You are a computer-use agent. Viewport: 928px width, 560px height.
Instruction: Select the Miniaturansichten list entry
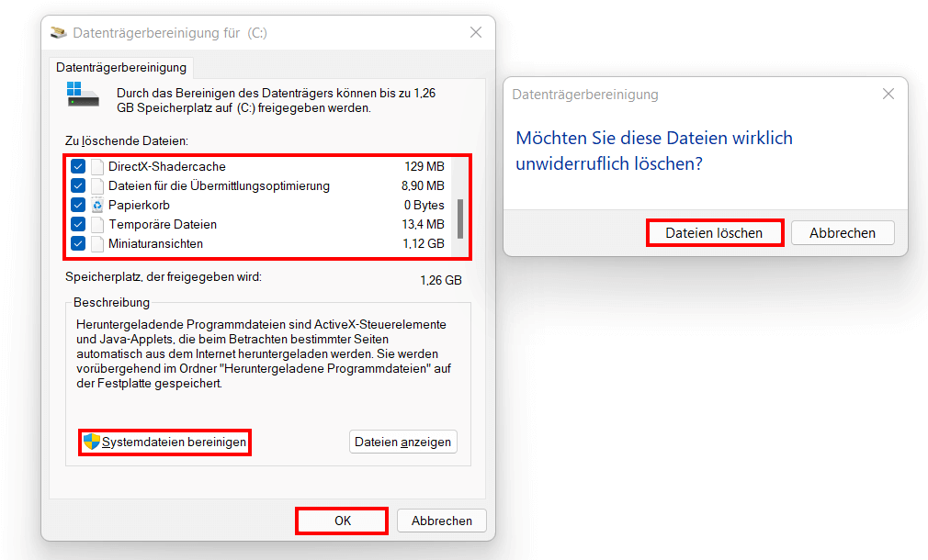[155, 243]
